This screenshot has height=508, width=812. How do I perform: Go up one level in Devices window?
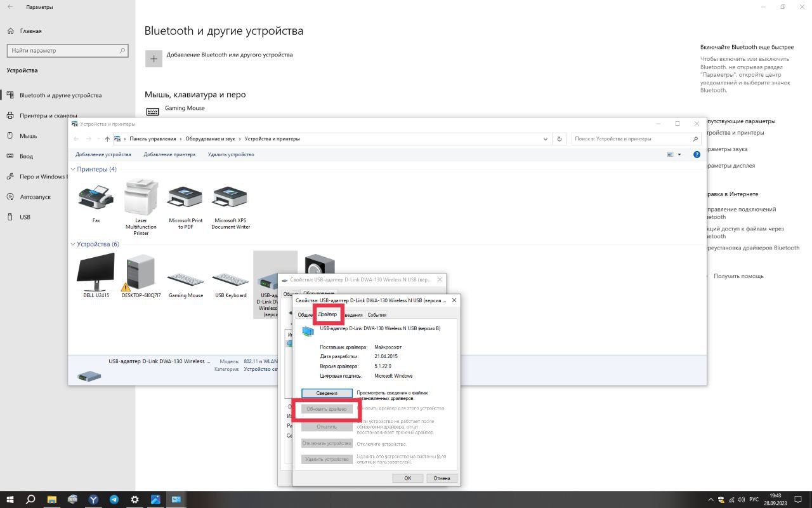click(107, 139)
